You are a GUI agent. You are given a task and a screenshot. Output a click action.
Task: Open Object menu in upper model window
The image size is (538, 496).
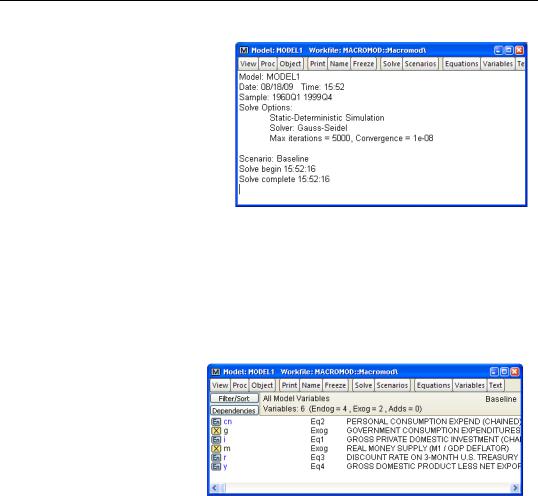[290, 64]
